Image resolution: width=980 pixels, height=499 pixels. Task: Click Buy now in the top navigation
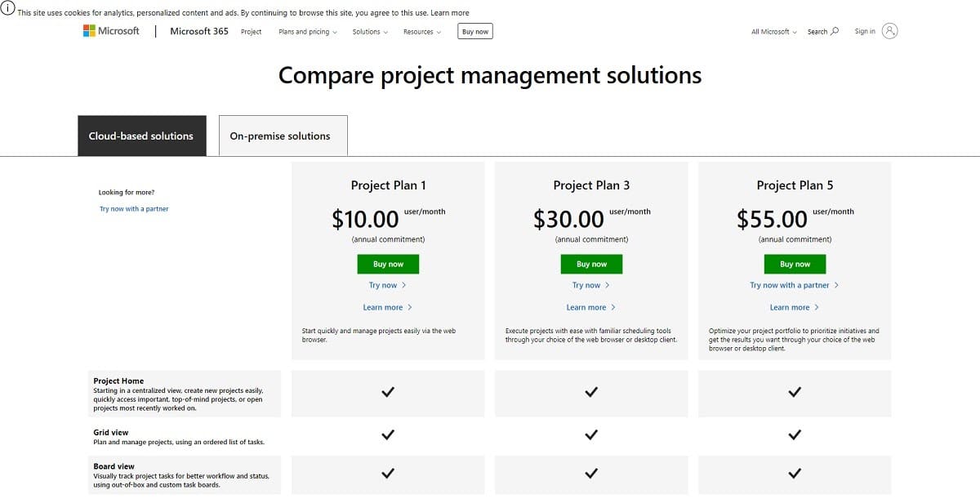(x=474, y=30)
